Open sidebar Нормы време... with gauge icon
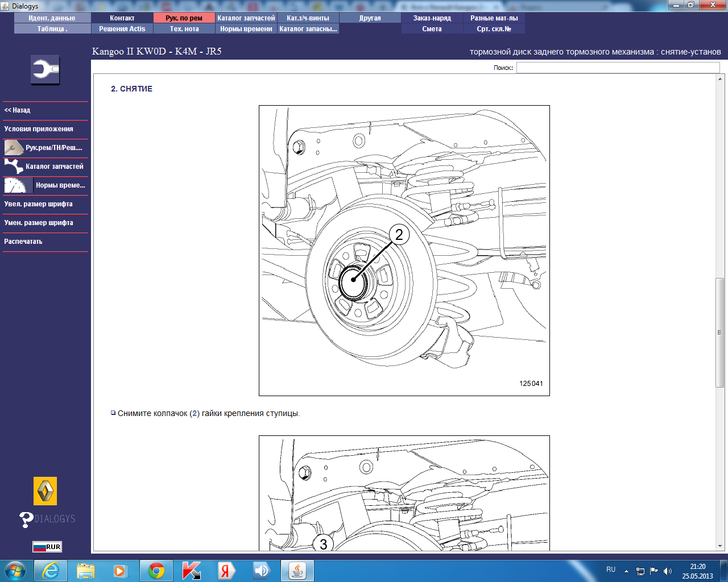The image size is (728, 582). [x=45, y=185]
